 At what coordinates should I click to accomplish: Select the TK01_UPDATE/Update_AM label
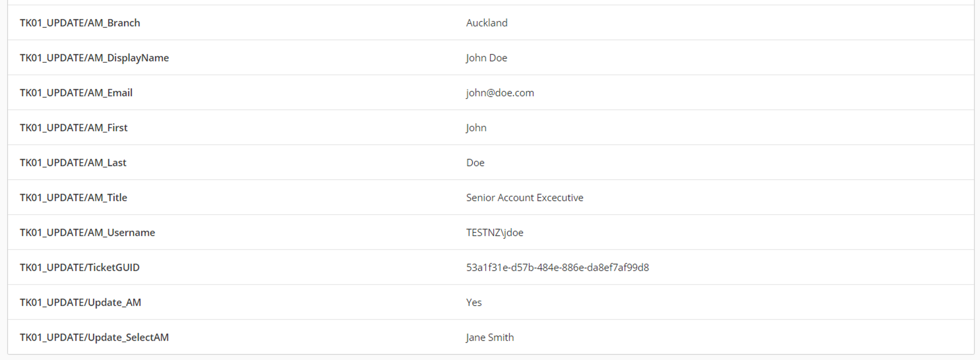tap(80, 303)
